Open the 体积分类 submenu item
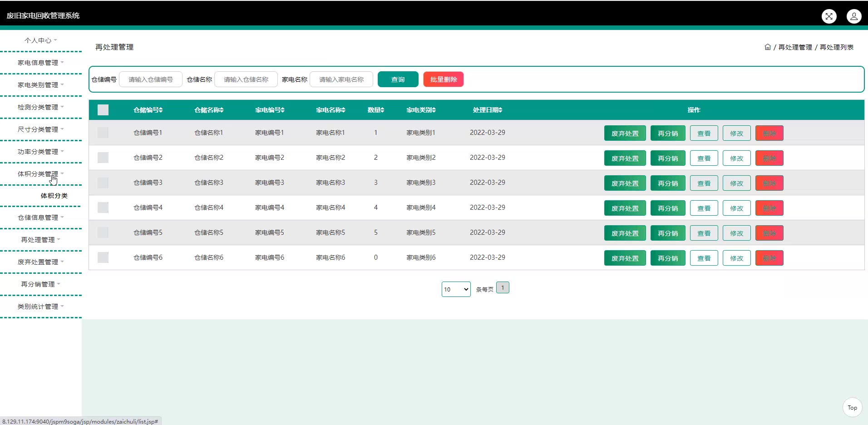 pyautogui.click(x=54, y=196)
